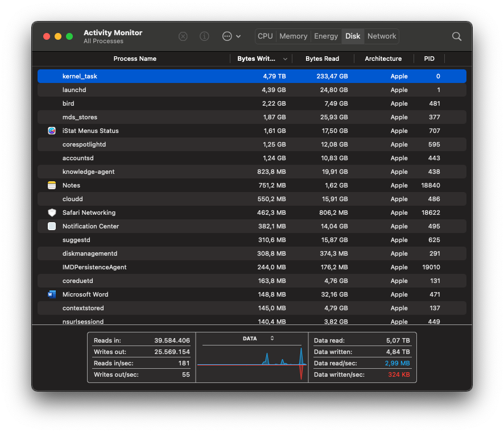Switch to the CPU tab
This screenshot has height=433, width=504.
[x=265, y=36]
